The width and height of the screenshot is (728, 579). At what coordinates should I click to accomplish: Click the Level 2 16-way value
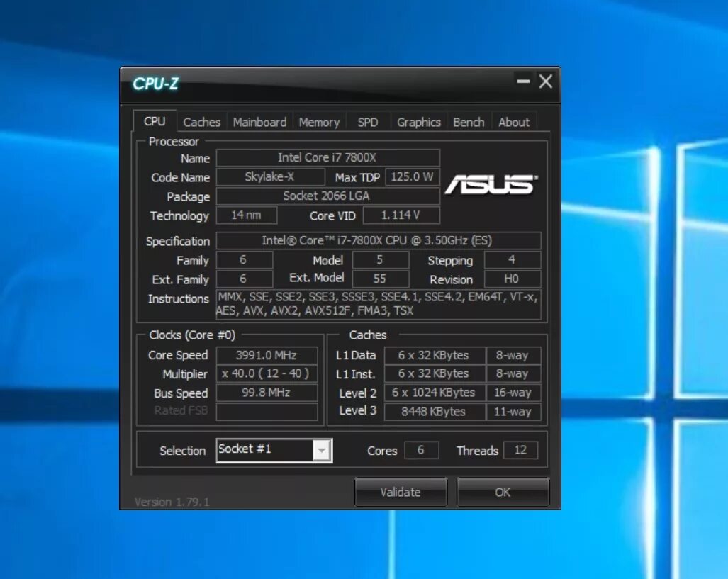[513, 393]
